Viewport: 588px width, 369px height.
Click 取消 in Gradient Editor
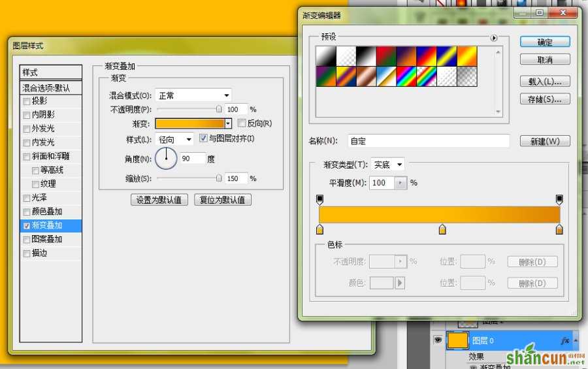point(545,59)
